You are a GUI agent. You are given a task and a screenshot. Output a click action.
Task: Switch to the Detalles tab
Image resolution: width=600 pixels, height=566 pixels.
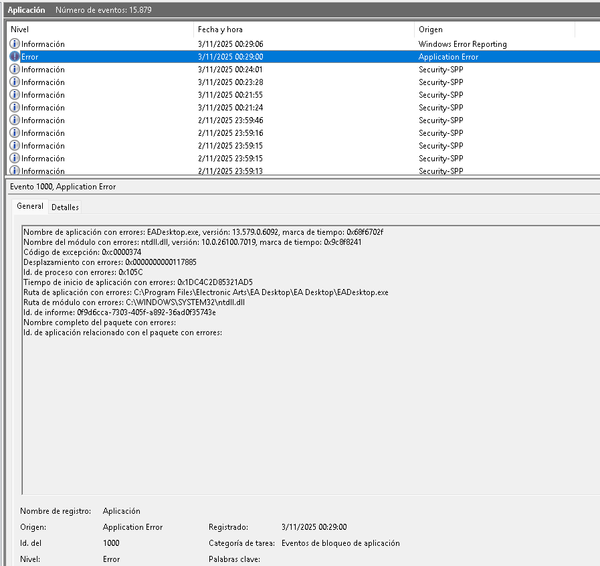coord(65,207)
